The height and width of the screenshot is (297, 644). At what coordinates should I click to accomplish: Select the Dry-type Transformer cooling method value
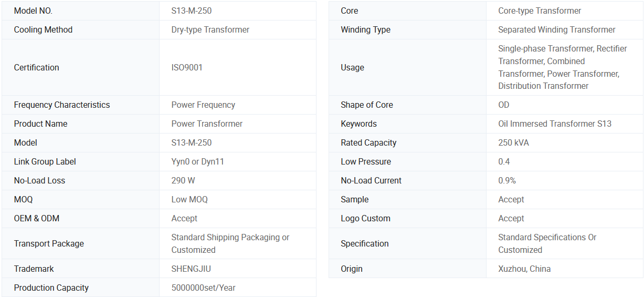point(210,29)
